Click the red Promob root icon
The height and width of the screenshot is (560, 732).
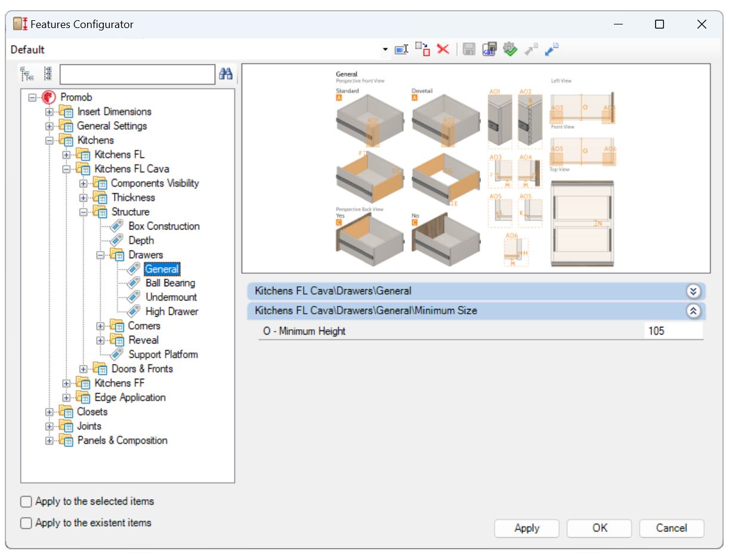click(49, 97)
